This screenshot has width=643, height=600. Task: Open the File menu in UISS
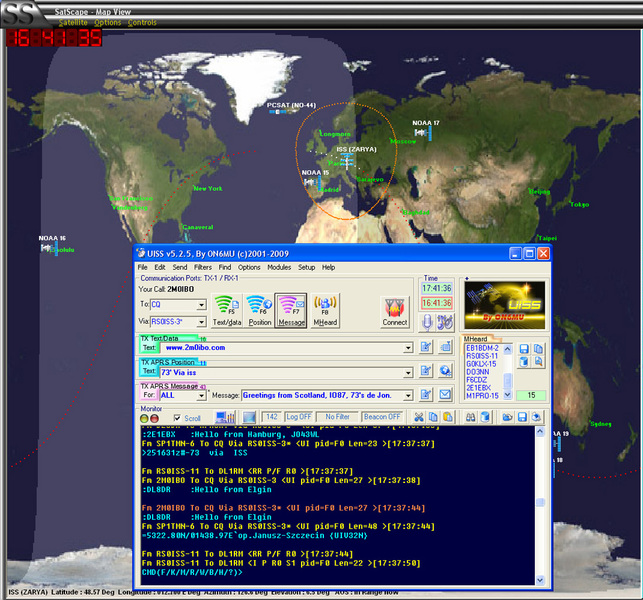142,267
